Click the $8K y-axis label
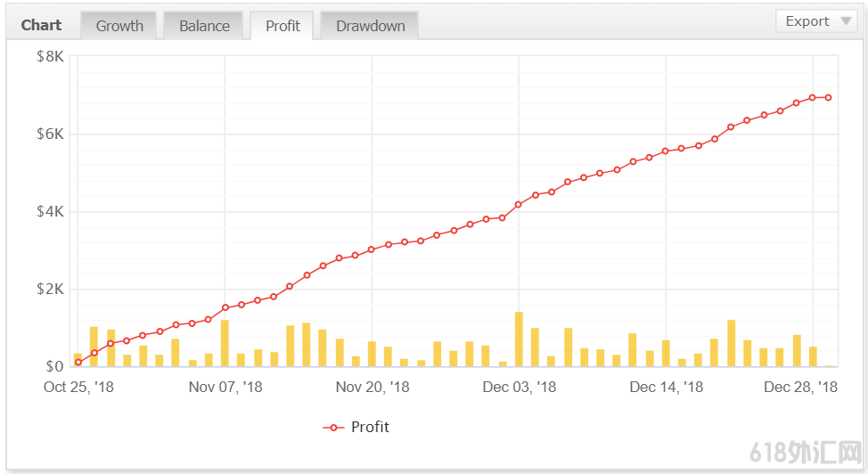This screenshot has height=474, width=868. click(x=50, y=57)
